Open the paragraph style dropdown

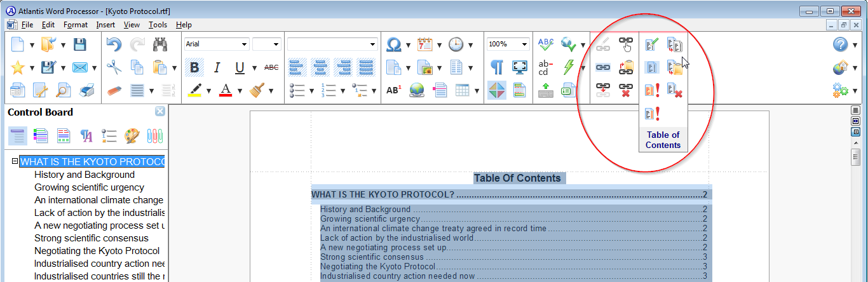(373, 44)
